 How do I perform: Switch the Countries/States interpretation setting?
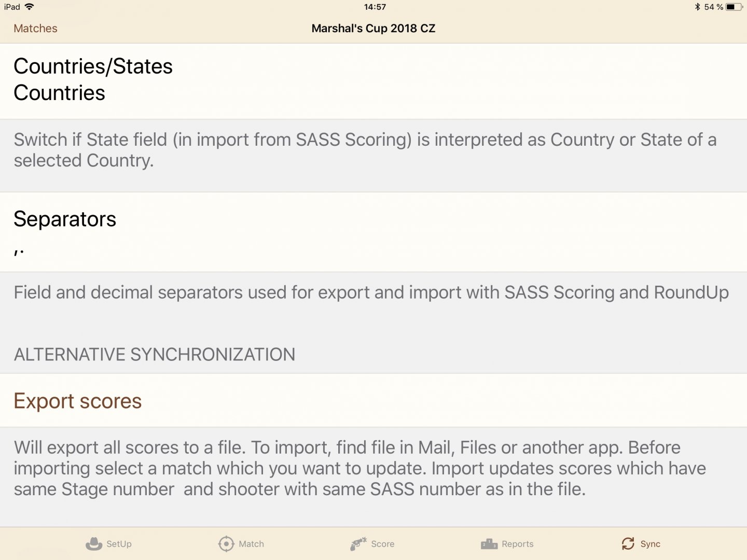point(374,81)
